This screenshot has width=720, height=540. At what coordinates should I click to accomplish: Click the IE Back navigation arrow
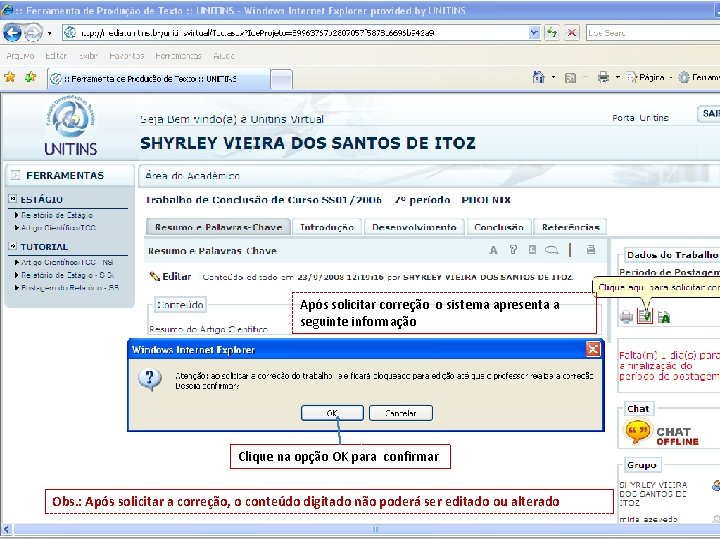(x=12, y=33)
